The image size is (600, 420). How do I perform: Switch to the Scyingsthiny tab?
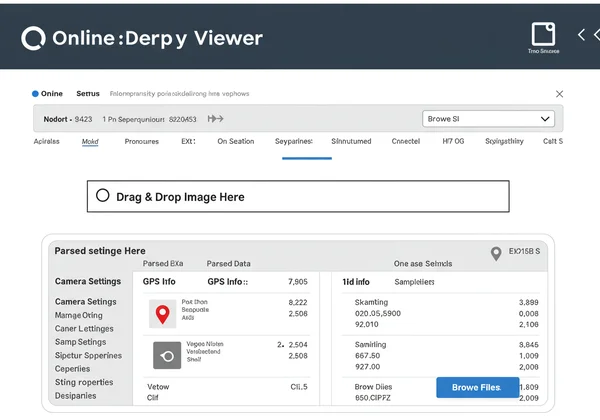pos(504,142)
